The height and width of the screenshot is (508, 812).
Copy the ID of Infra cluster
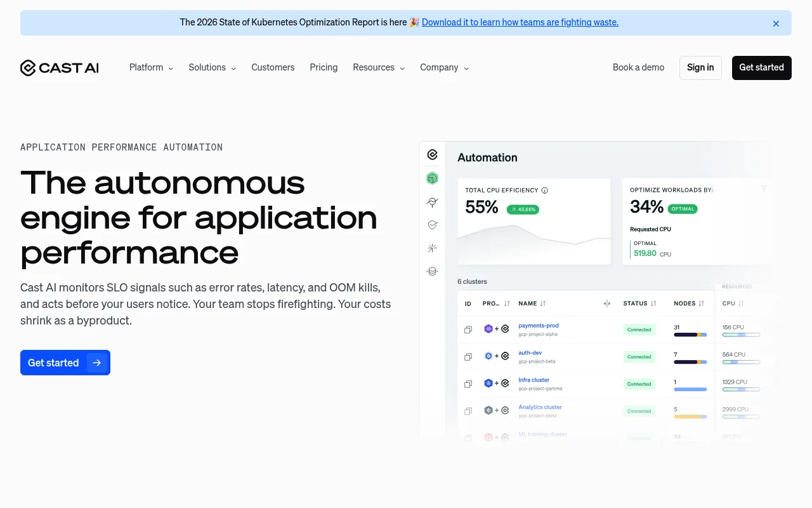(468, 384)
